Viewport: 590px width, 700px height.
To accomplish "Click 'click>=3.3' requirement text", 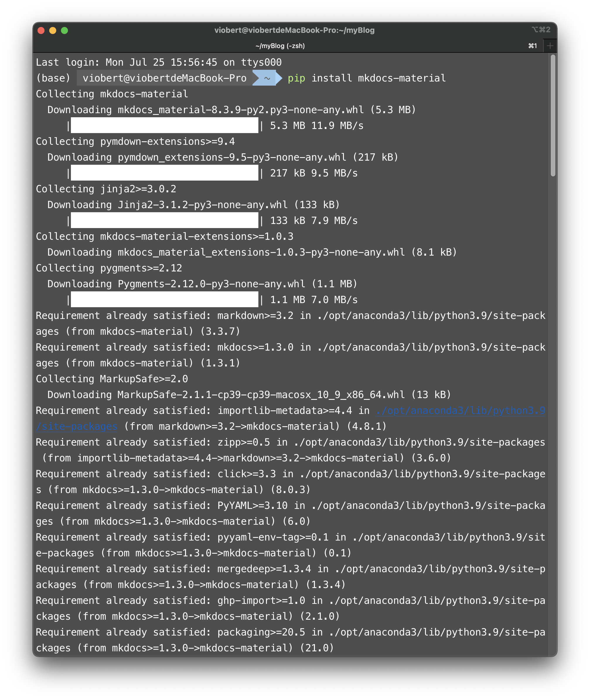I will click(246, 474).
